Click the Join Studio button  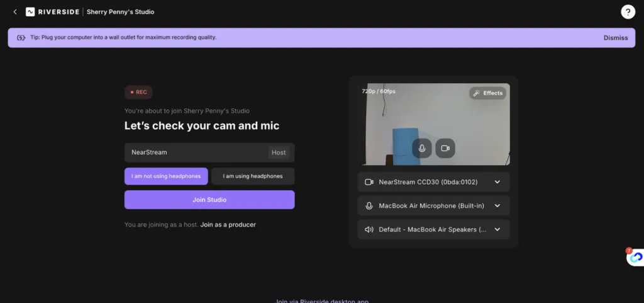click(x=209, y=200)
